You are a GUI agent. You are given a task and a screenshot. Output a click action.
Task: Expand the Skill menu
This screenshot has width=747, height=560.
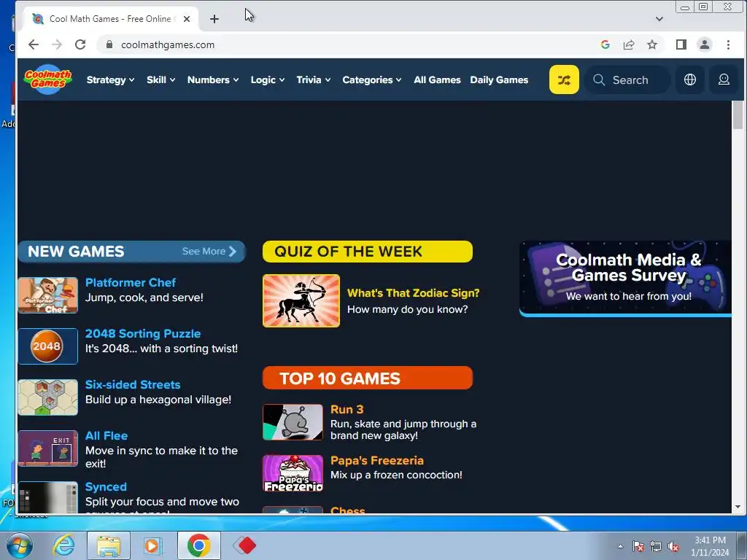click(160, 80)
